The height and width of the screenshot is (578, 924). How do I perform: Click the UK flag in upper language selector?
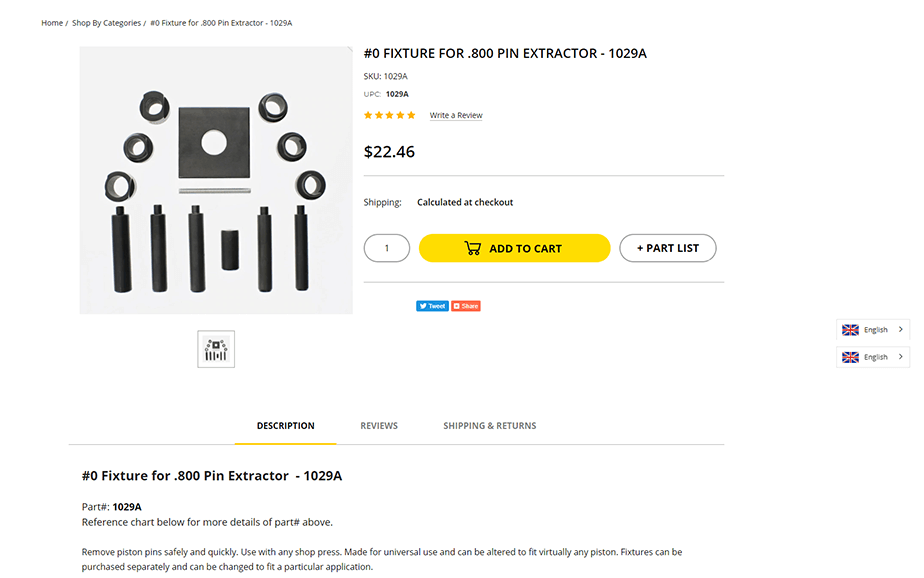(850, 330)
